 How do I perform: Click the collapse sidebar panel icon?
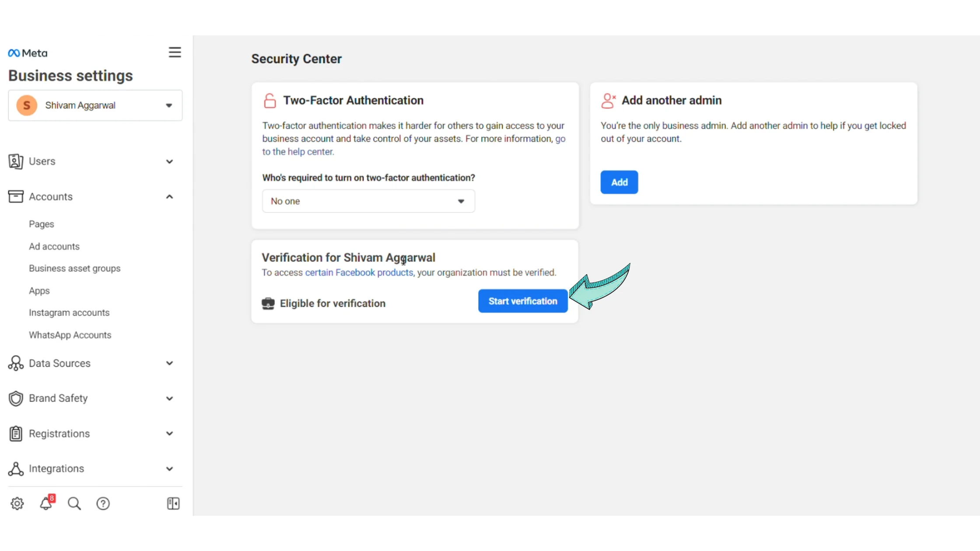[173, 503]
